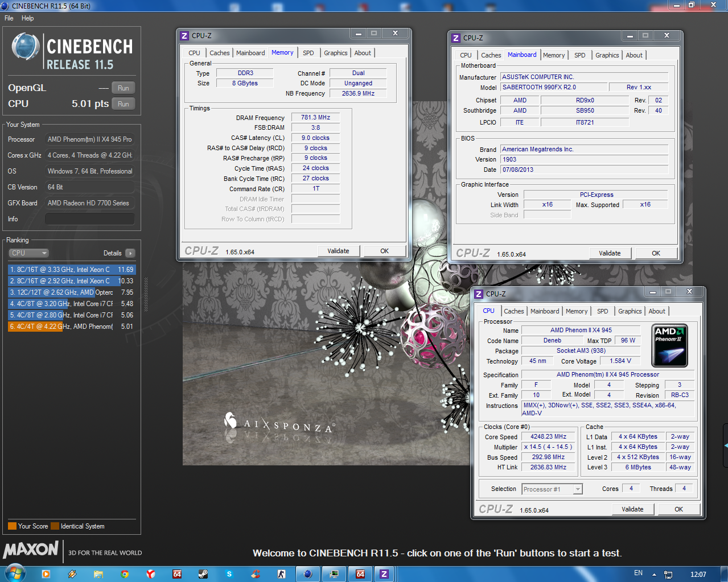Click the Core Speed value 4248.23 MHz
The image size is (728, 582).
548,436
